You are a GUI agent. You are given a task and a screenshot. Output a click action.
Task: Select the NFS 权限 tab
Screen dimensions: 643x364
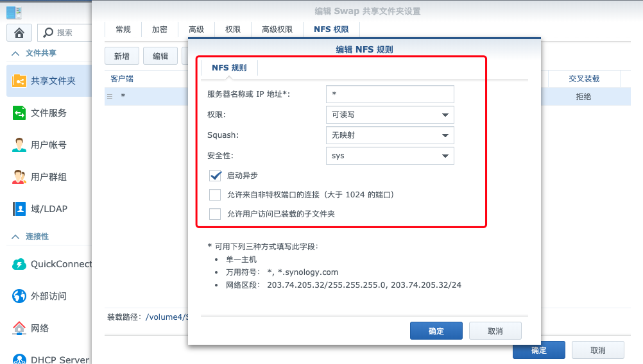click(x=331, y=29)
